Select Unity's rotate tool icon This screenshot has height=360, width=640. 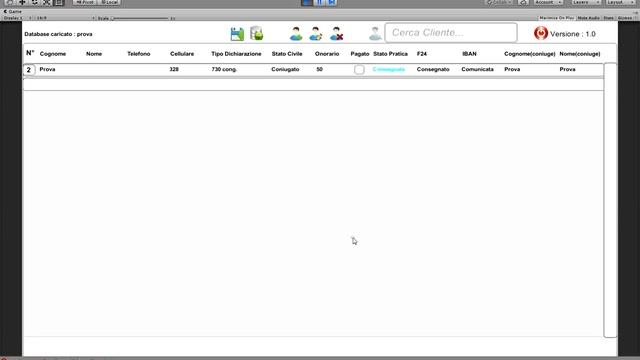coord(34,2)
